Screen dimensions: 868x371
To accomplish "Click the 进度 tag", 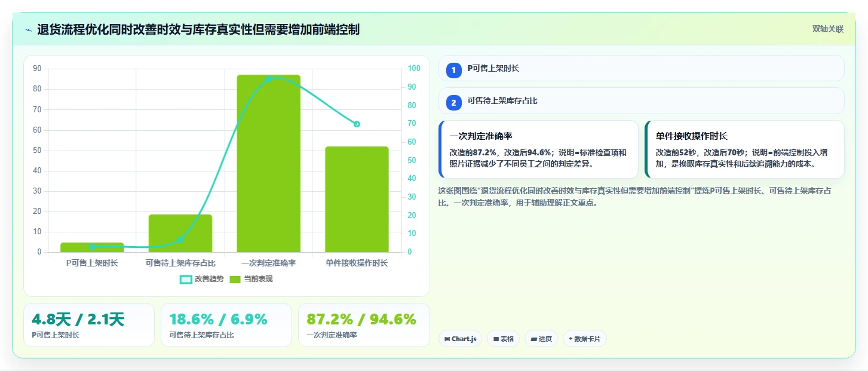I will tap(541, 339).
